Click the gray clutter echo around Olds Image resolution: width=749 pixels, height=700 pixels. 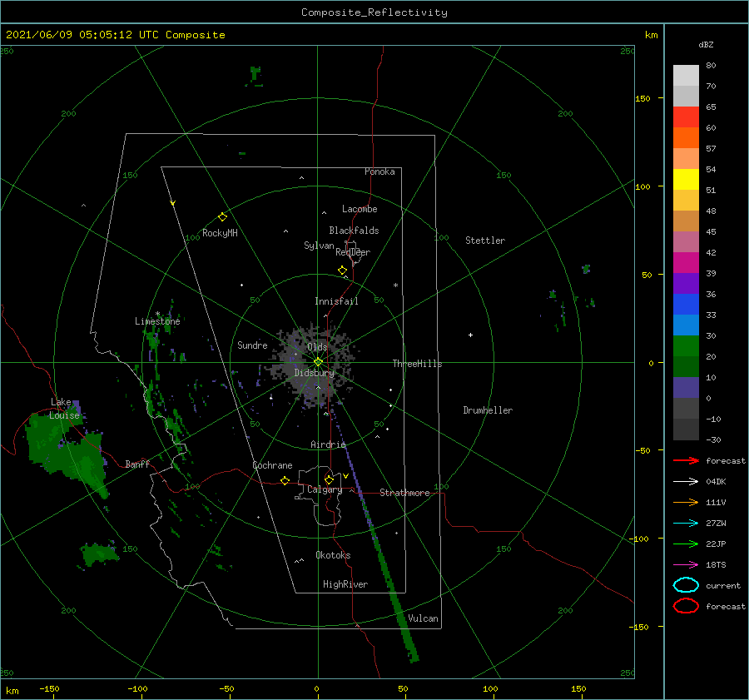(313, 364)
